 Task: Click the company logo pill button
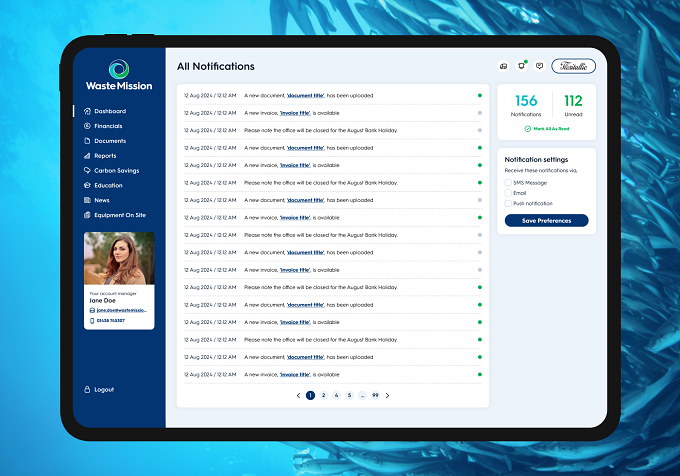pos(573,66)
